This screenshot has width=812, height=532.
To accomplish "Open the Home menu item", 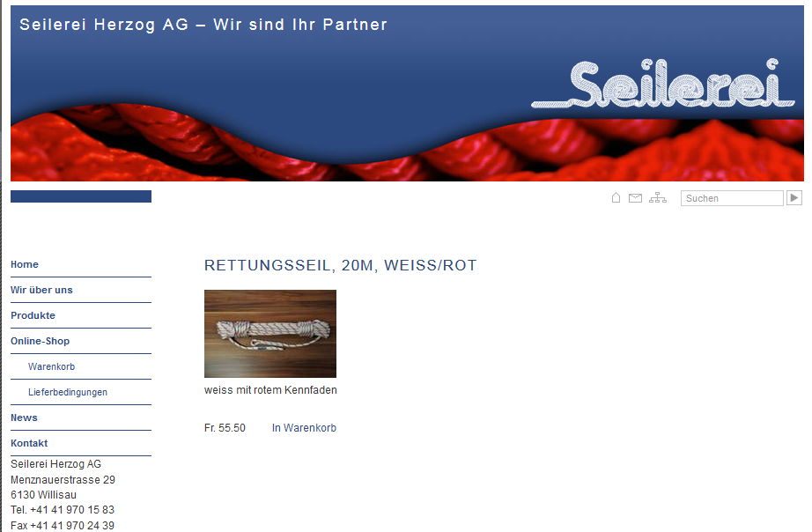I will click(25, 264).
